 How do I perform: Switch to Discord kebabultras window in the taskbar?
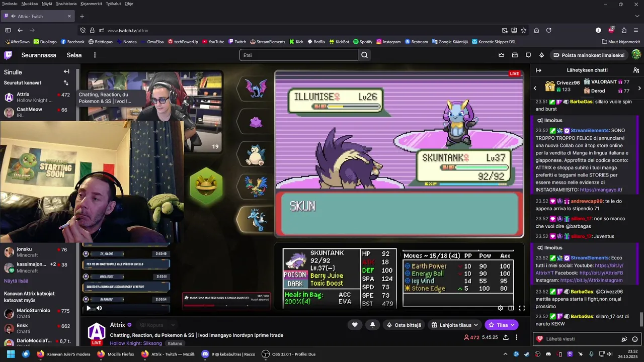228,354
